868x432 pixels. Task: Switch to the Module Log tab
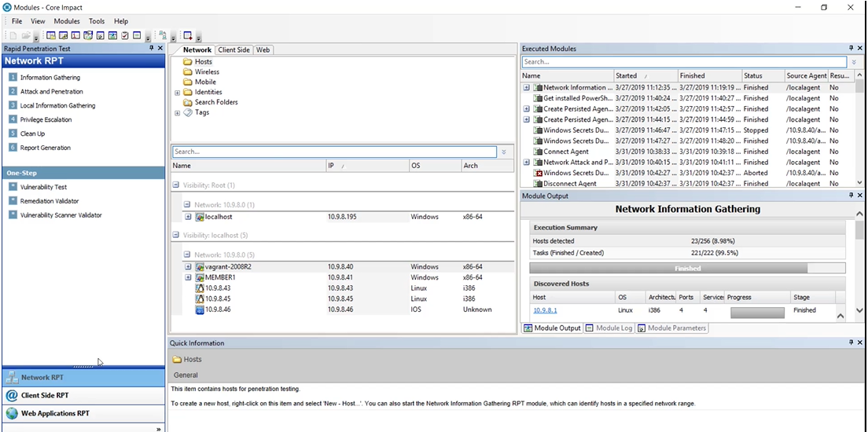(609, 328)
